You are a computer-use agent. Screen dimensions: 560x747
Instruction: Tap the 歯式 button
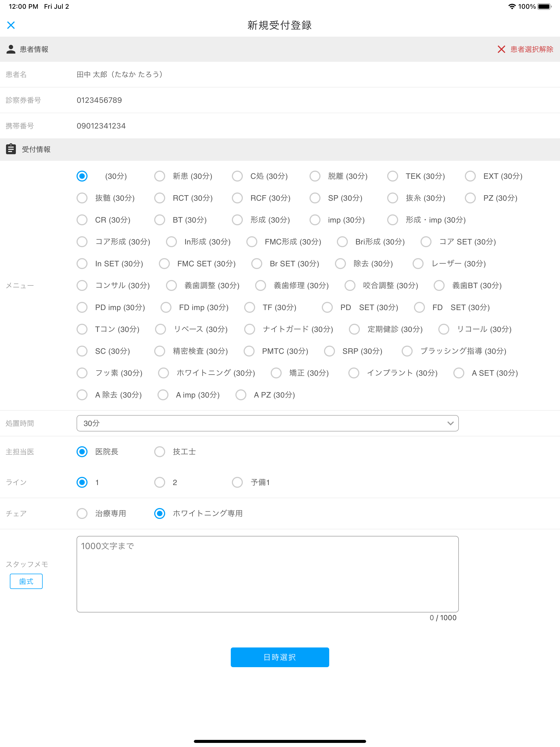pos(26,581)
